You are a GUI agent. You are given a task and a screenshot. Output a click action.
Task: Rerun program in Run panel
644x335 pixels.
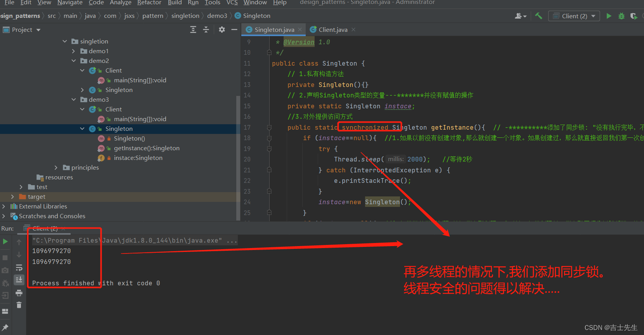tap(5, 242)
